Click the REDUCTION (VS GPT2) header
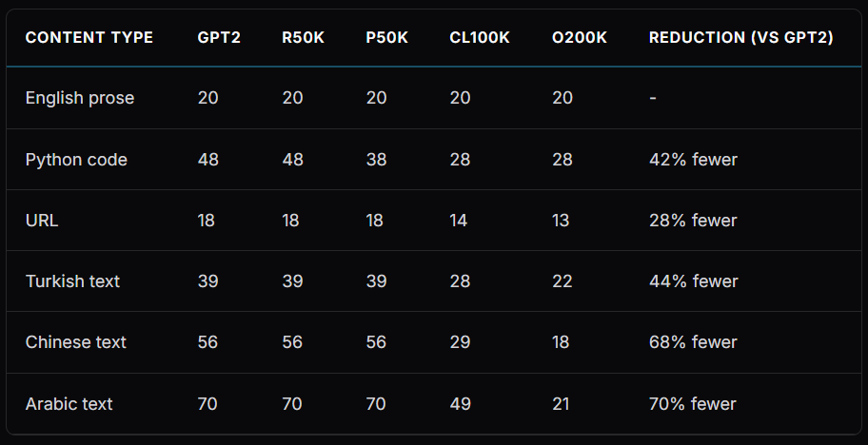 pyautogui.click(x=740, y=38)
